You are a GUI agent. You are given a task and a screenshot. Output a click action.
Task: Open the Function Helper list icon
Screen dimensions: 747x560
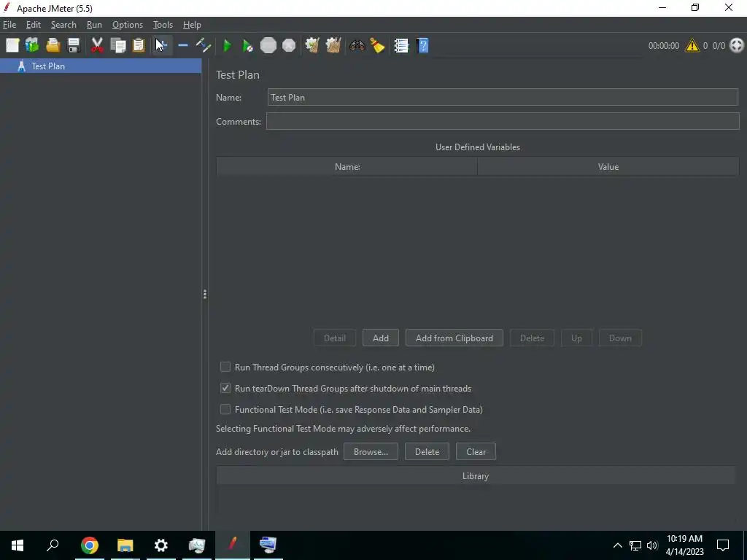[401, 45]
